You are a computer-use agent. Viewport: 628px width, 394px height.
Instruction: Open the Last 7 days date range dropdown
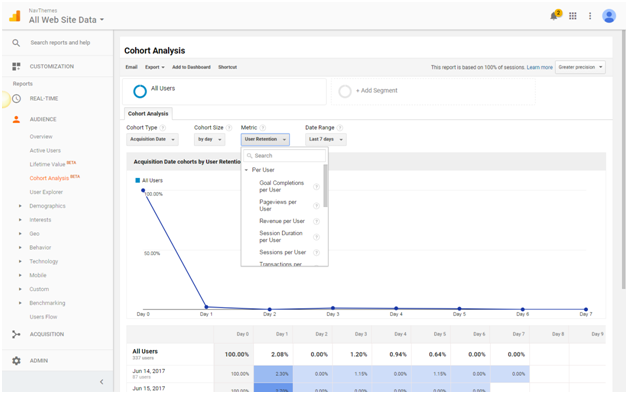[326, 139]
